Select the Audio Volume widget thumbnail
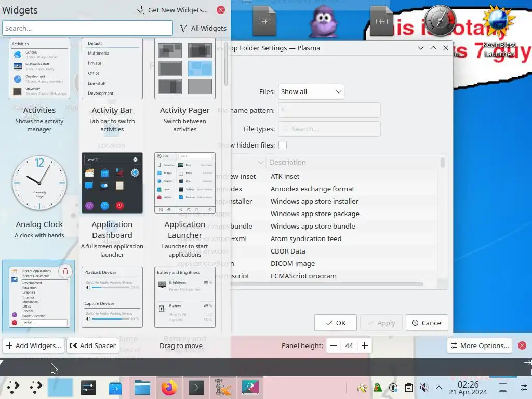Screen dimensions: 532x399 pos(112,297)
